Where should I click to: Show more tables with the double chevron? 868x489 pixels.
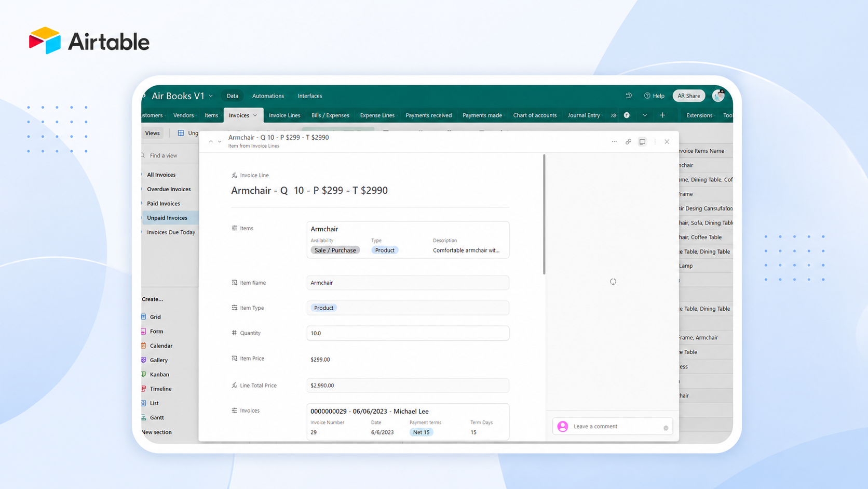(x=614, y=115)
